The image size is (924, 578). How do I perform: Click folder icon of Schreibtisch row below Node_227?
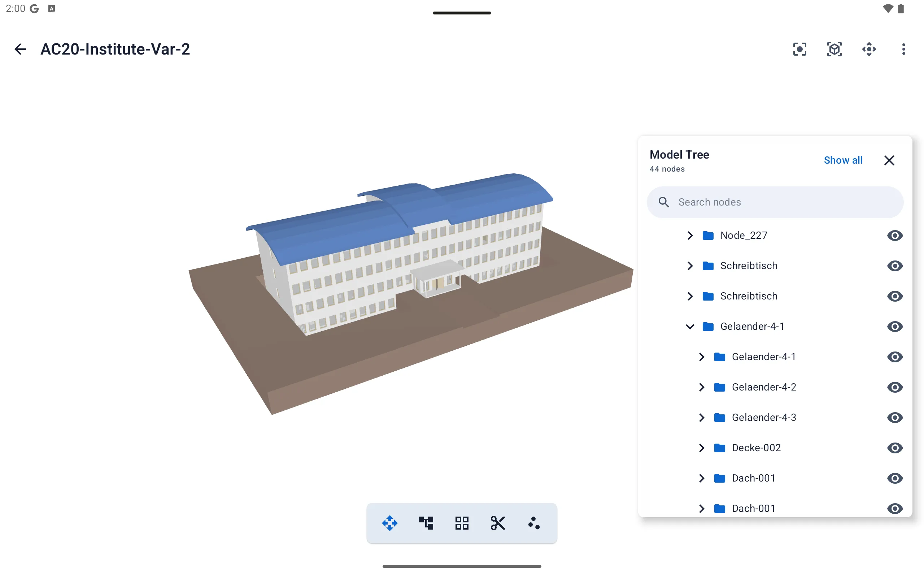click(x=708, y=266)
